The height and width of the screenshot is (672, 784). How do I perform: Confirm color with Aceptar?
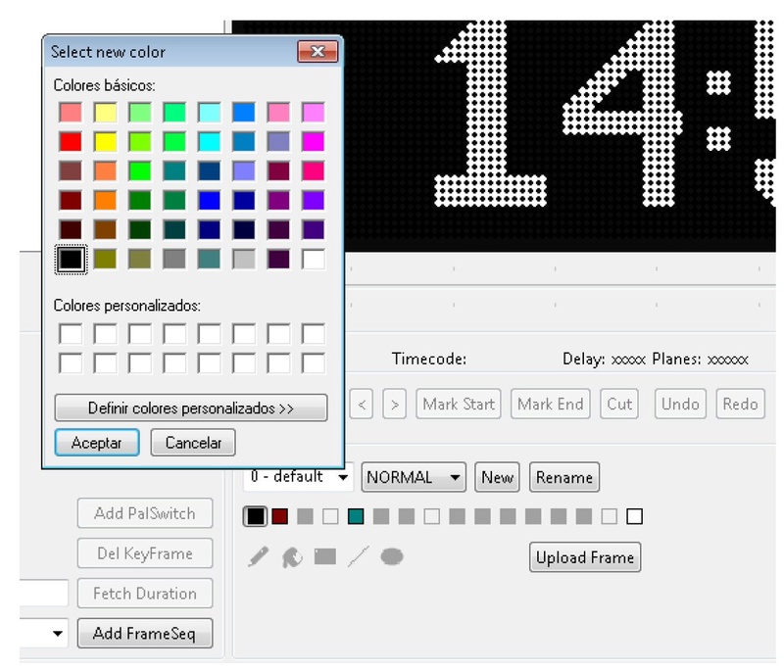coord(97,443)
